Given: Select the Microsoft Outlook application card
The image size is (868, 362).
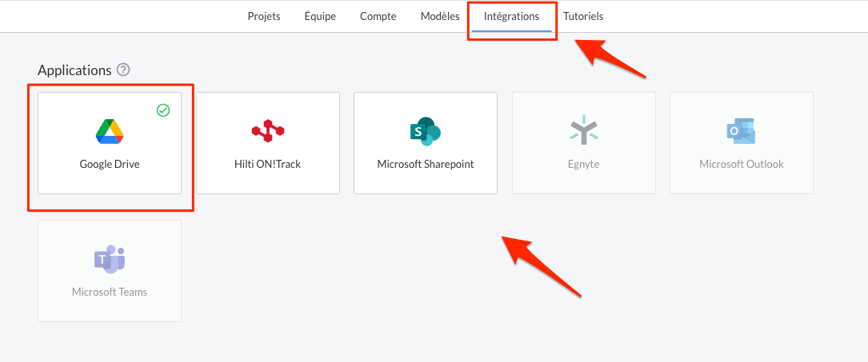Looking at the screenshot, I should [742, 143].
